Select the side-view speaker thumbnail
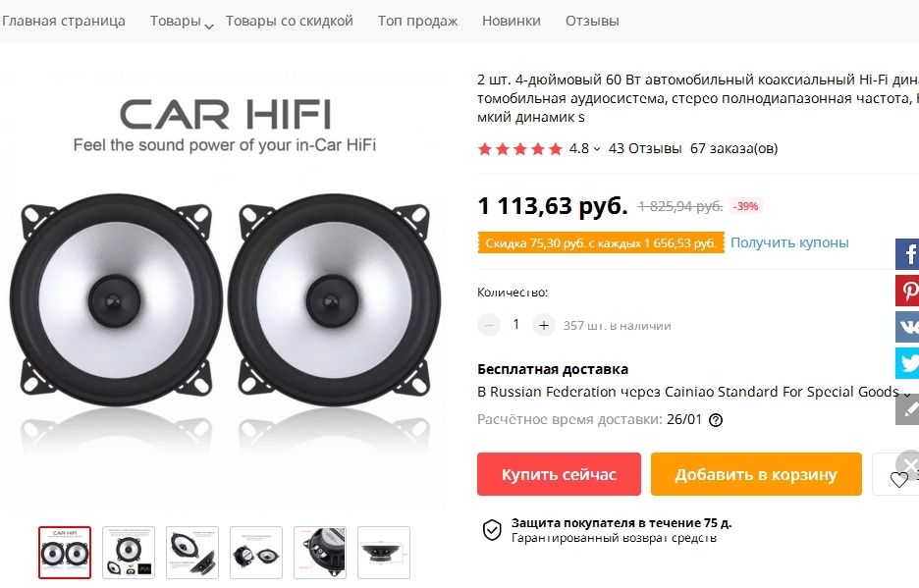 384,553
